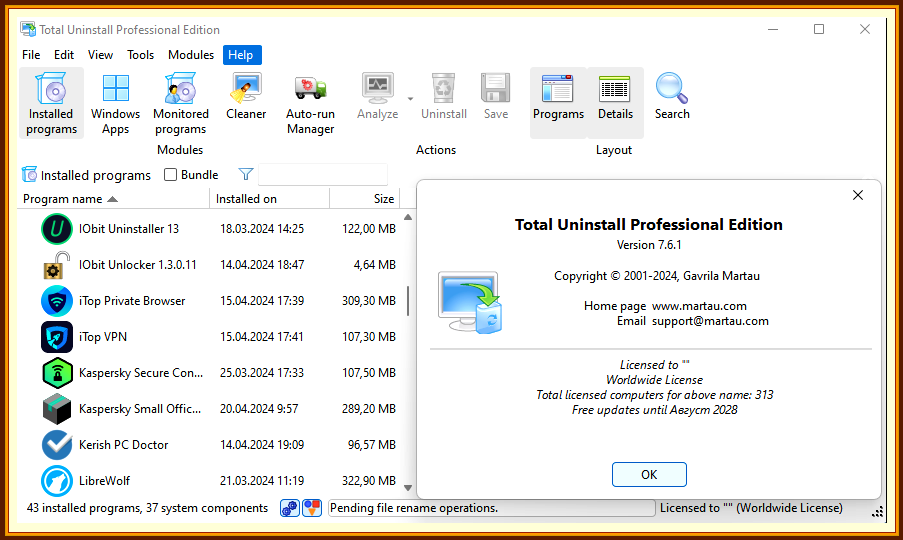Click the 43 installed programs status text
Image resolution: width=903 pixels, height=540 pixels.
click(147, 508)
